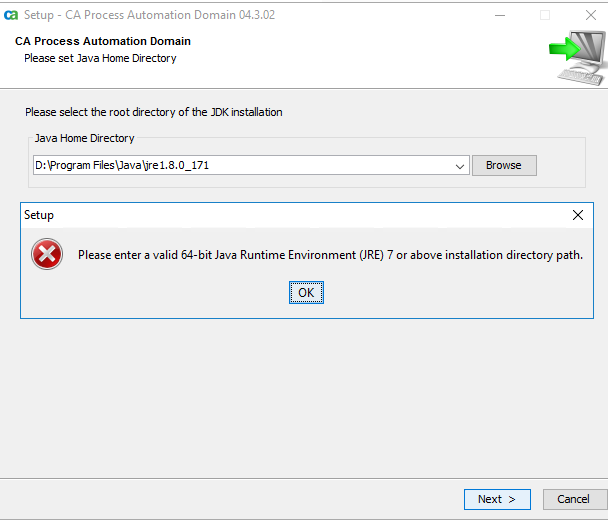
Task: Expand the Java Home Directory dropdown arrow
Action: [460, 166]
